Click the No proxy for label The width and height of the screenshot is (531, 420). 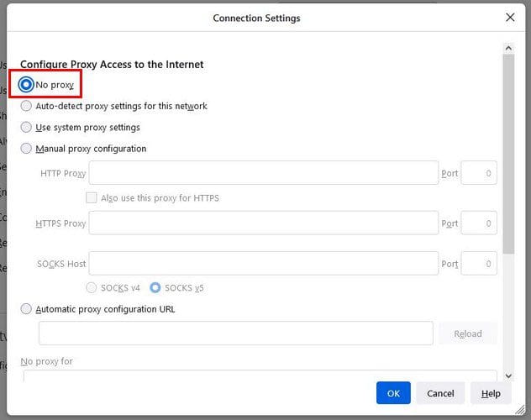(46, 361)
